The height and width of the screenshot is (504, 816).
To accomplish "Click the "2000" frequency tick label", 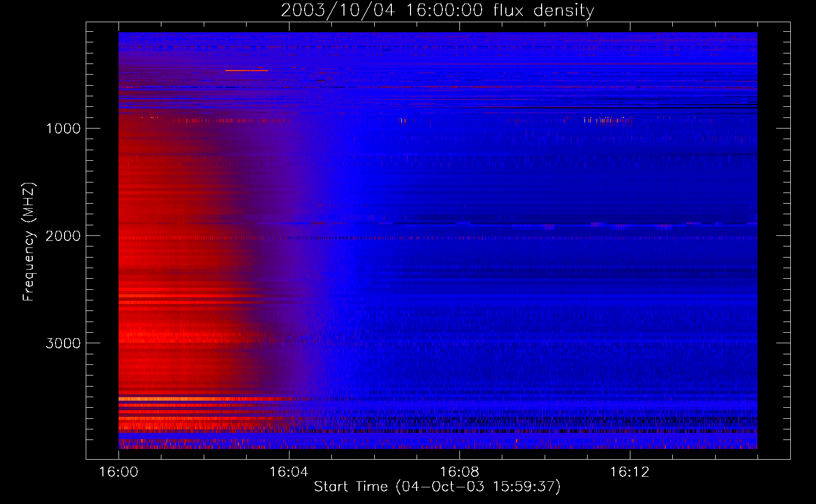I will pos(63,236).
